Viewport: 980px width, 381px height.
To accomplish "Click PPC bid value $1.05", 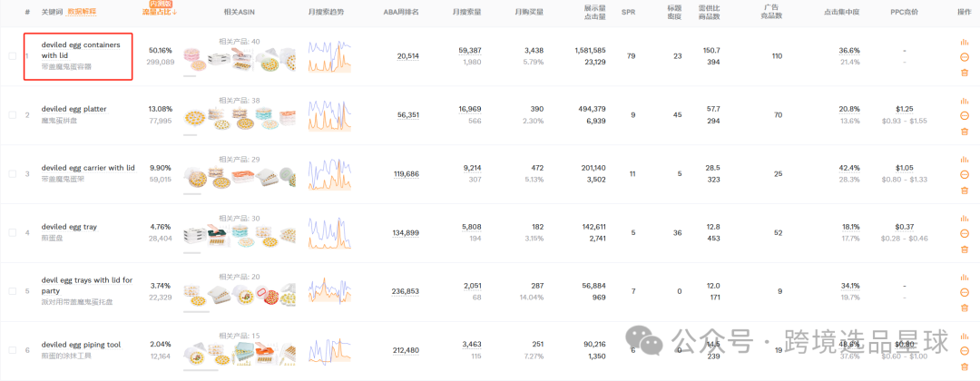I will pyautogui.click(x=904, y=168).
